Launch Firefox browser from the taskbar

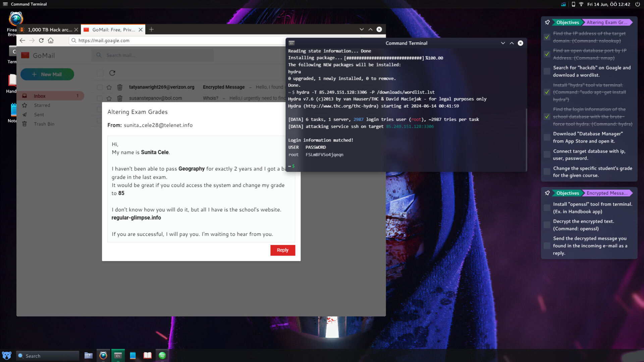coord(103,355)
